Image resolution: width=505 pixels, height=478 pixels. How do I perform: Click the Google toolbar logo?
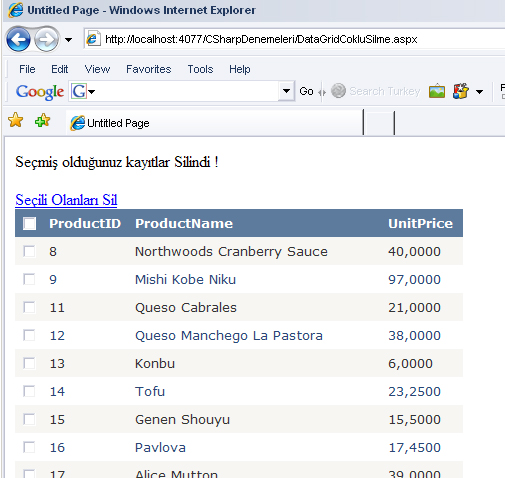click(x=40, y=92)
